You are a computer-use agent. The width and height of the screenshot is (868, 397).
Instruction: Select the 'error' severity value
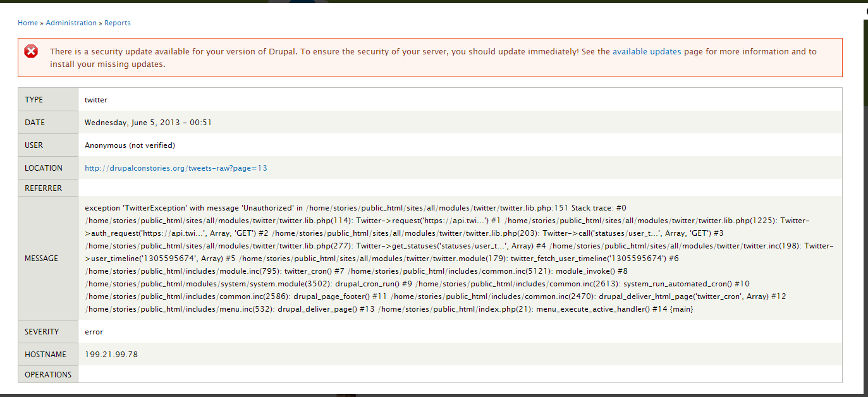coord(94,332)
